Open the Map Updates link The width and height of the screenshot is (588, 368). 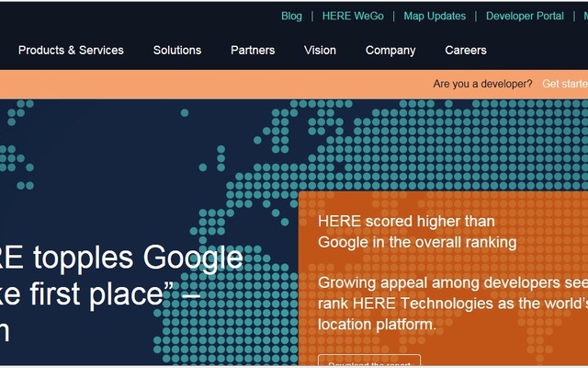tap(435, 17)
